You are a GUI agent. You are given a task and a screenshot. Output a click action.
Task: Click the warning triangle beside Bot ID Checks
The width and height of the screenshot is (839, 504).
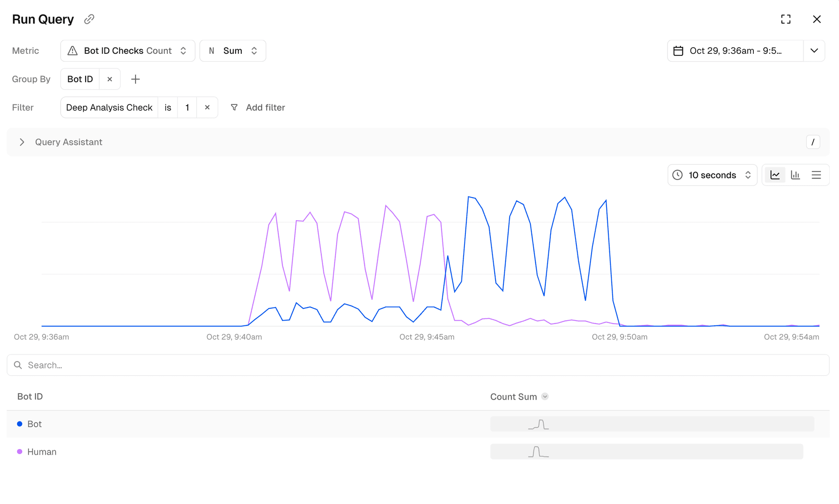(x=73, y=51)
